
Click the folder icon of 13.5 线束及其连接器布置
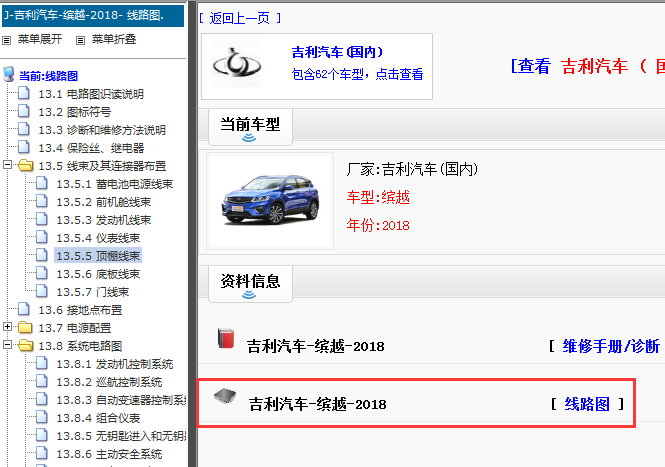25,165
